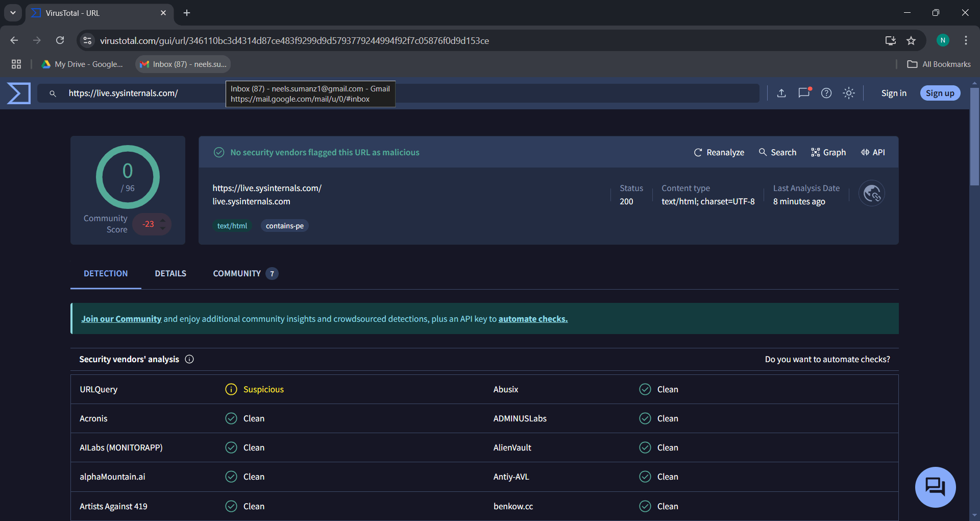Click the globe link icon beside analysis date
The image size is (980, 521).
(x=872, y=194)
